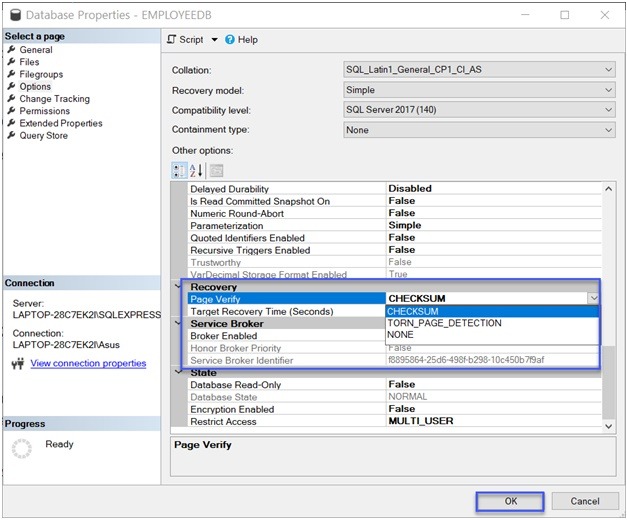Select the Parameterization row
The height and width of the screenshot is (520, 627).
point(394,225)
